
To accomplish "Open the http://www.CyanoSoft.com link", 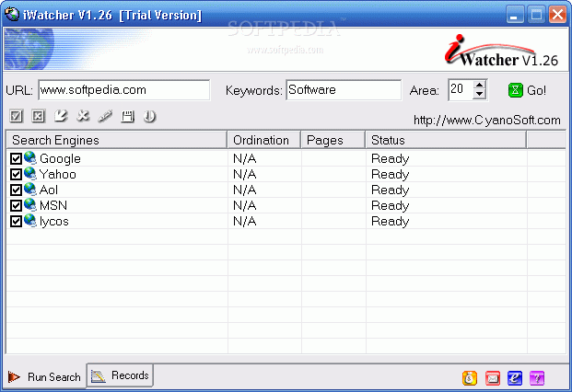I will click(487, 121).
